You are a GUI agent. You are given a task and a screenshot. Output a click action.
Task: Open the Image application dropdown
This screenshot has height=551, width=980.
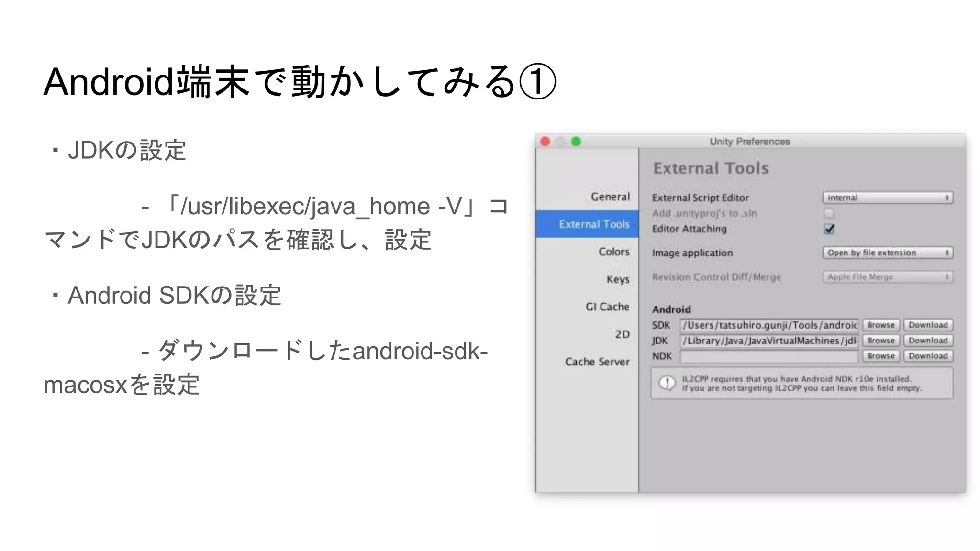click(888, 253)
